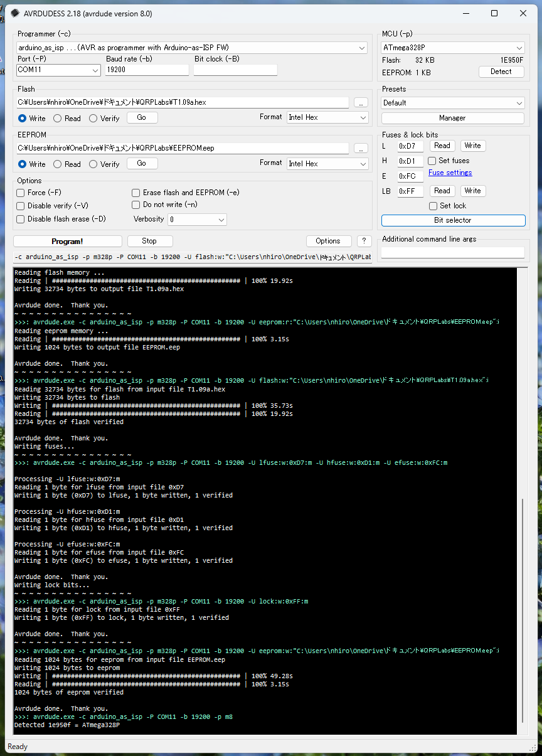Enable Disable verify (-V) checkbox
The image size is (542, 756).
coord(21,206)
